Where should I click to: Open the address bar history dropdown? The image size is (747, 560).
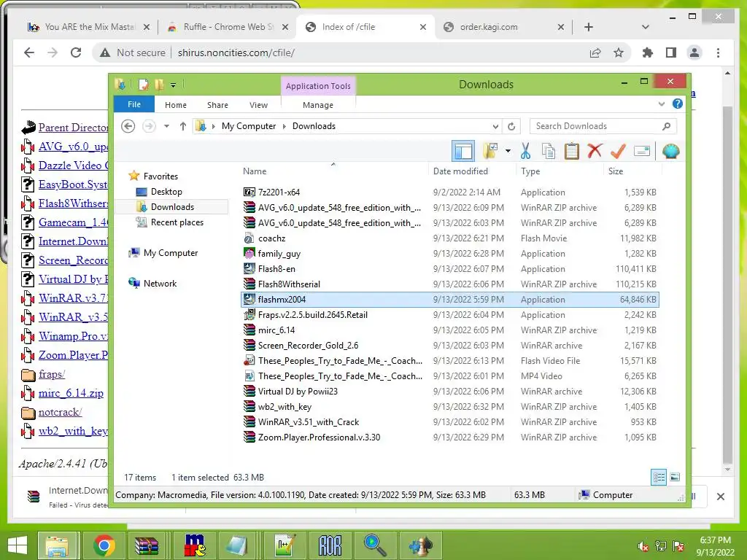495,126
